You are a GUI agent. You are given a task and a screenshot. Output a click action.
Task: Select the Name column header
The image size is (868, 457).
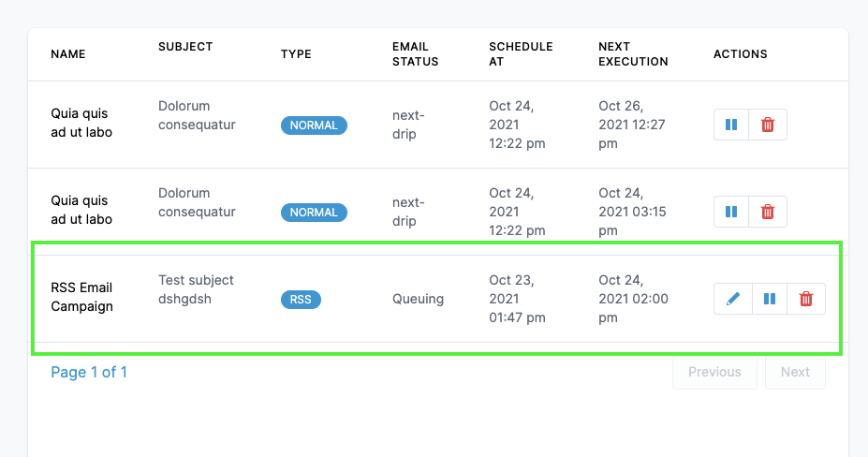pyautogui.click(x=68, y=54)
